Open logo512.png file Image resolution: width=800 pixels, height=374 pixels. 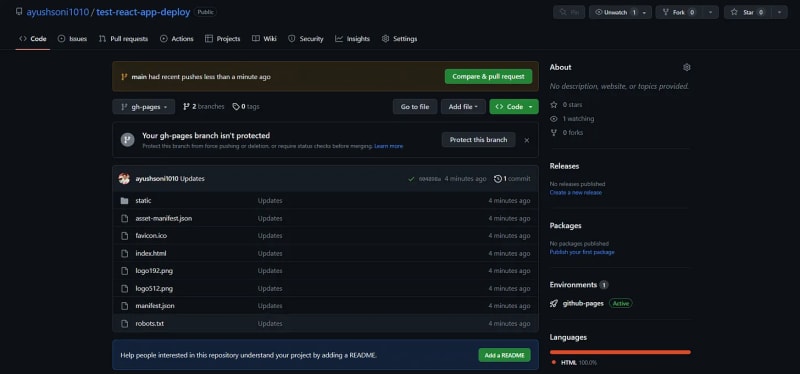[x=154, y=288]
